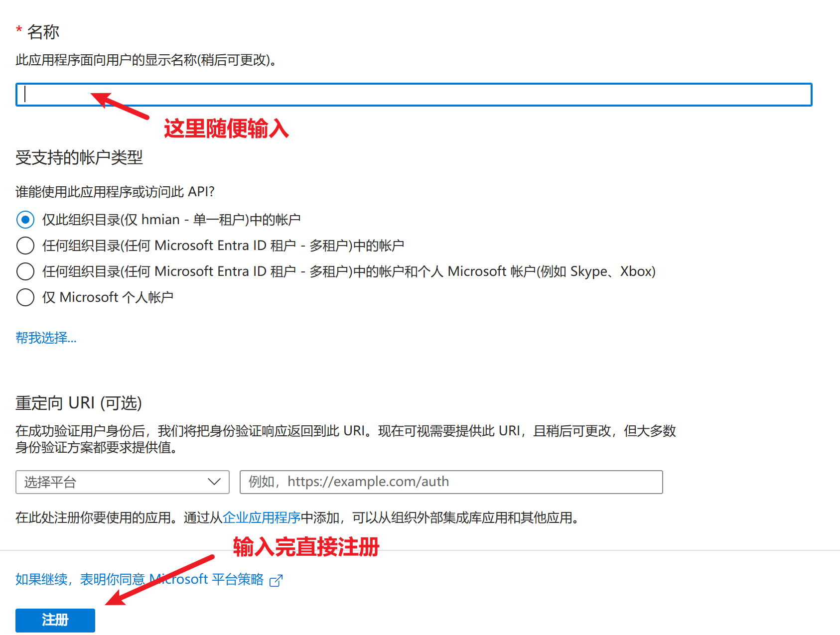
Task: Click the 重定向 URI (可选) heading
Action: point(79,403)
